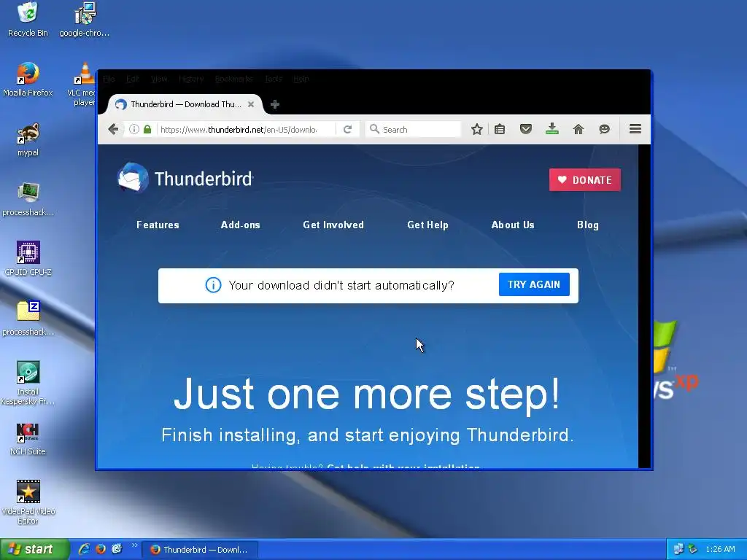
Task: Open the Firefox Hello chat smiley icon
Action: point(605,129)
